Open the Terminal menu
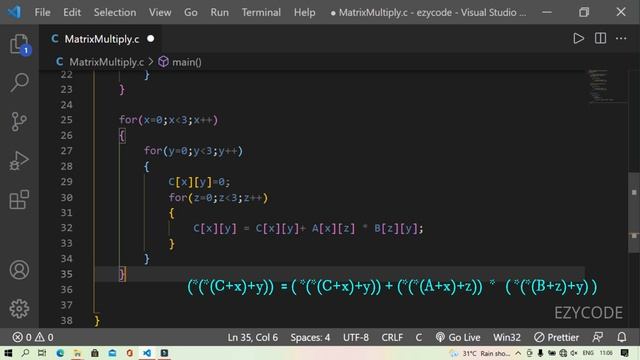640x360 pixels. pyautogui.click(x=261, y=12)
